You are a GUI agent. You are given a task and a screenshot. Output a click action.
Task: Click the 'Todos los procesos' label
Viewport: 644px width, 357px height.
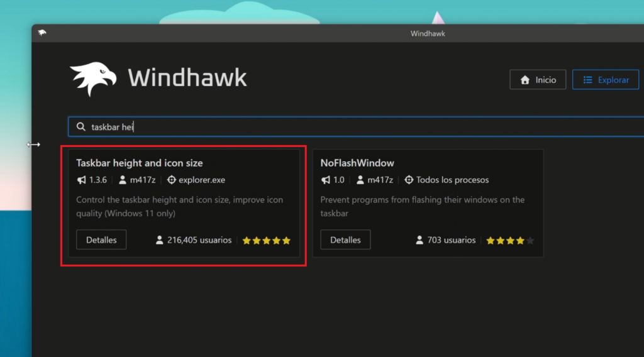(x=452, y=180)
